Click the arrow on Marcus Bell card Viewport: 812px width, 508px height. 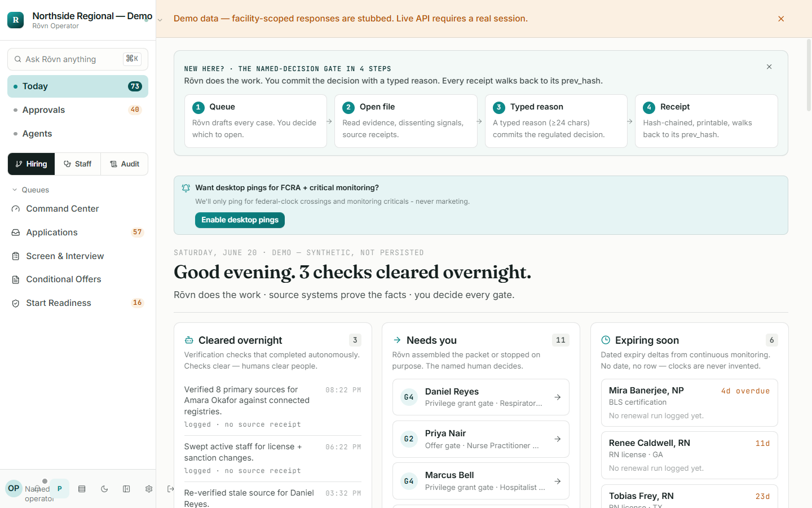[x=558, y=481]
